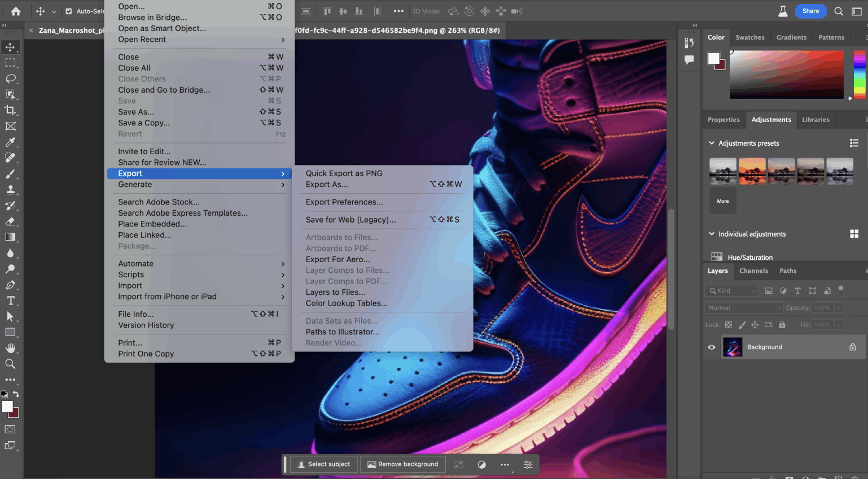Toggle lock image pixels brush icon
The width and height of the screenshot is (868, 479).
point(742,325)
